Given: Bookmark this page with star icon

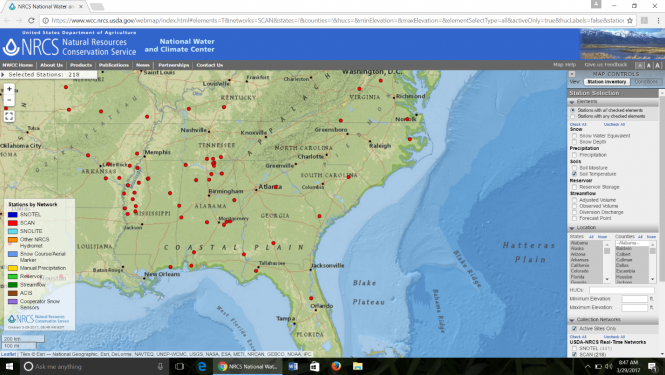Looking at the screenshot, I should click(x=630, y=20).
